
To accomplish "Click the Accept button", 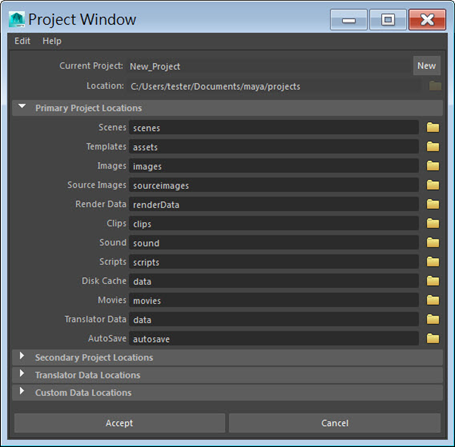I will tap(119, 423).
